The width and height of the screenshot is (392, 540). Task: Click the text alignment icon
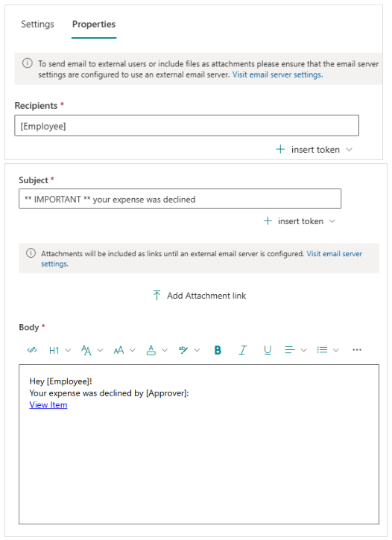(290, 350)
